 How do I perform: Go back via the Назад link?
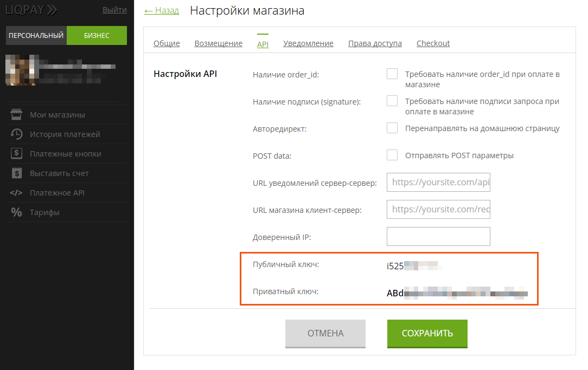point(162,10)
